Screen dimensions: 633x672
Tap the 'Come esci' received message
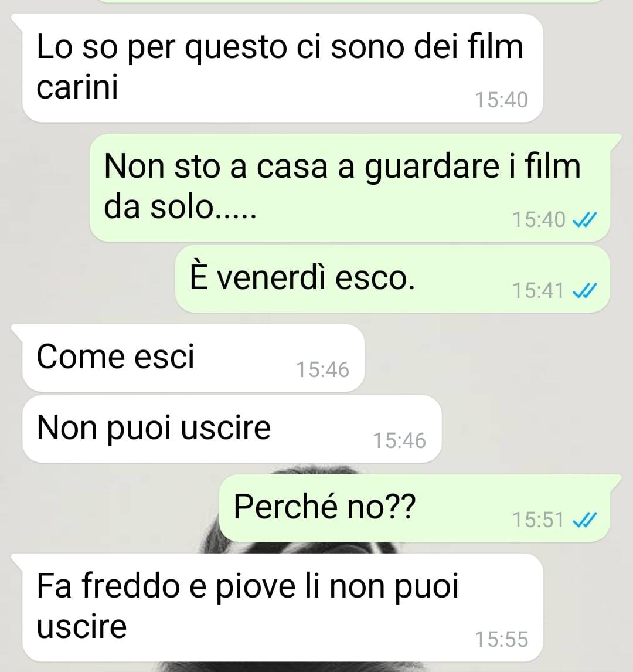click(193, 358)
